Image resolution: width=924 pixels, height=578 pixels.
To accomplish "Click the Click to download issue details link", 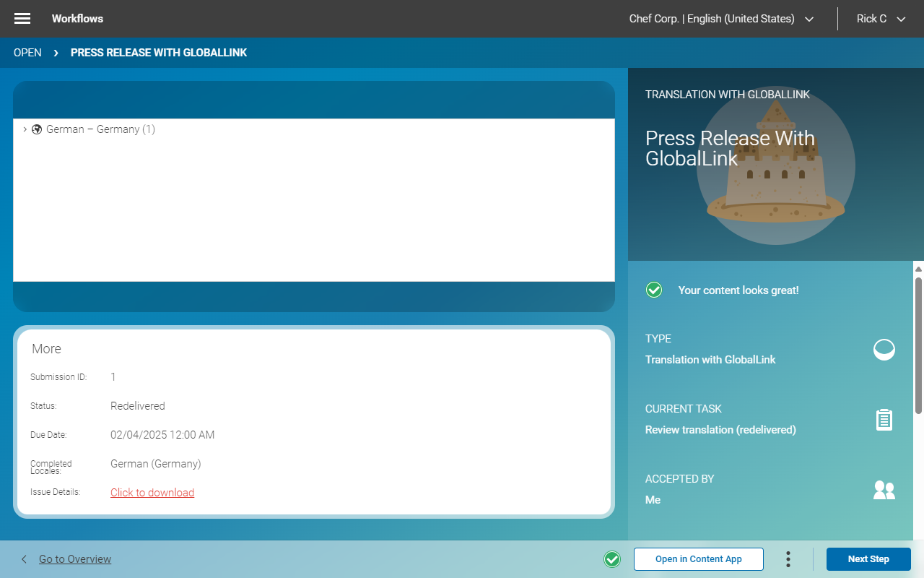I will click(152, 492).
